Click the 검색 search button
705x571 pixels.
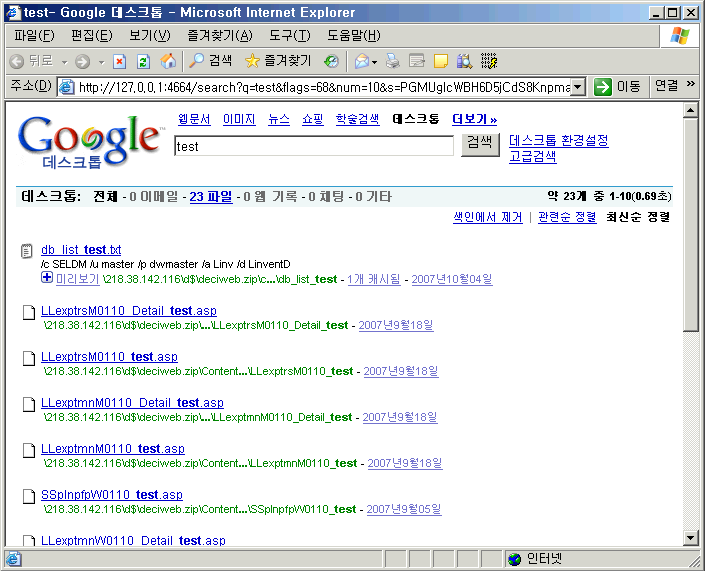[480, 145]
